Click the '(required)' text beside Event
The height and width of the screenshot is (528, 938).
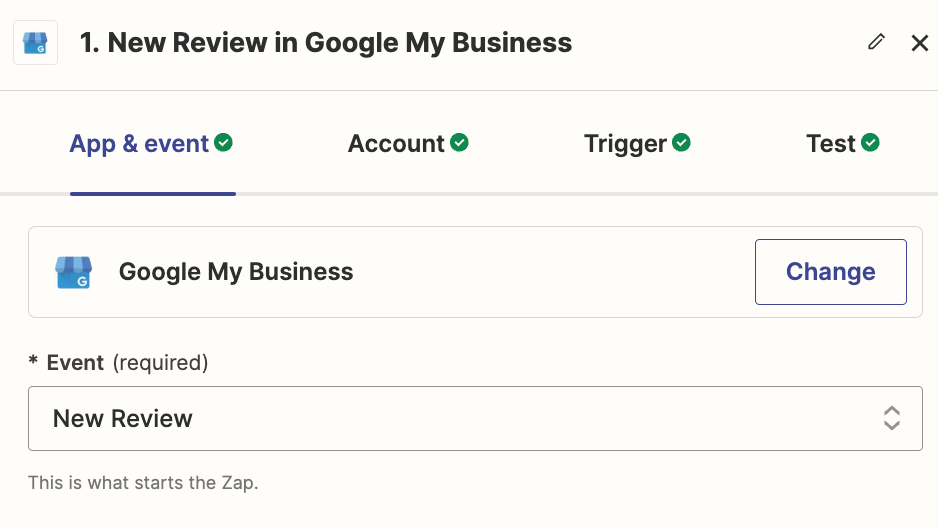(160, 362)
